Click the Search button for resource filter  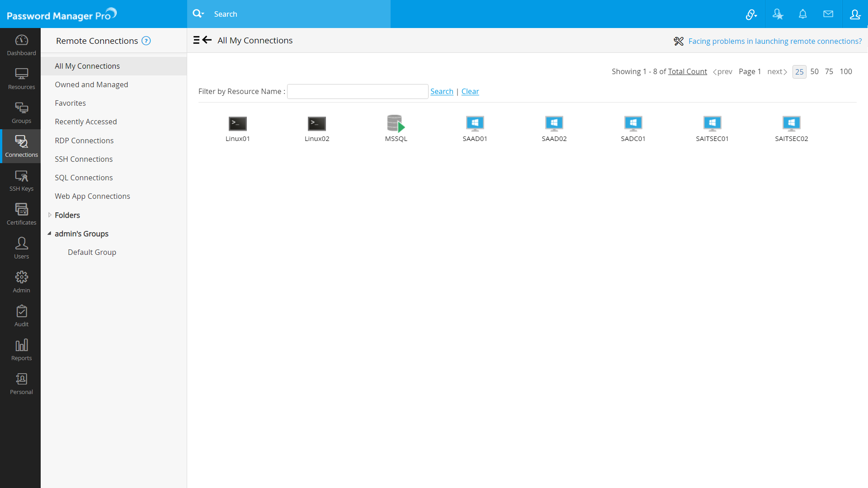[x=442, y=91]
